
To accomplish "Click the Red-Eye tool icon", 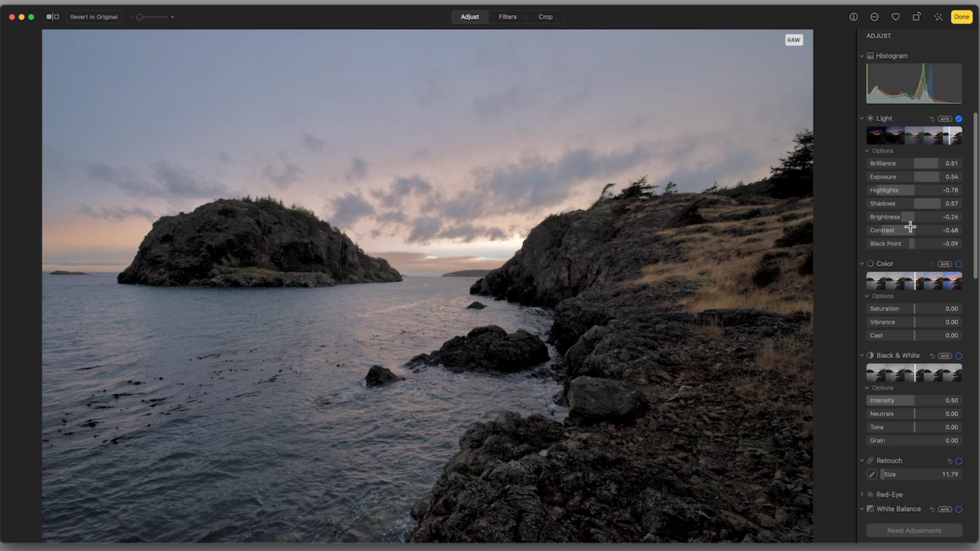I will click(x=870, y=495).
